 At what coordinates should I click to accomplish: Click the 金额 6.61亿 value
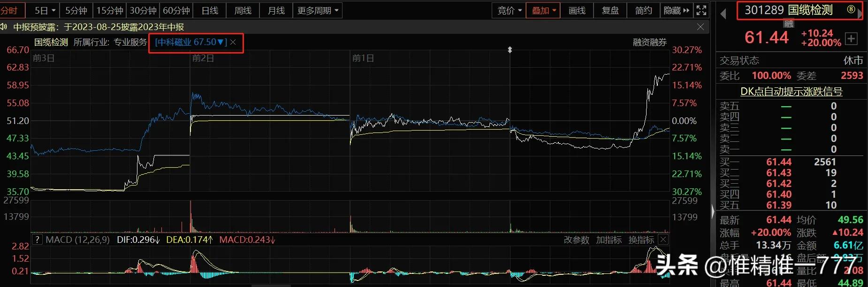coord(848,245)
